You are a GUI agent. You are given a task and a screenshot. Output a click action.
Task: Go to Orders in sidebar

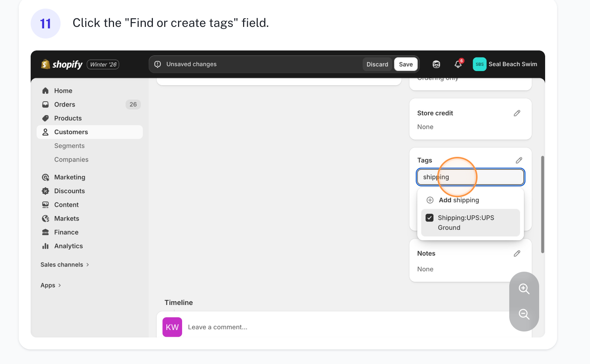(65, 105)
